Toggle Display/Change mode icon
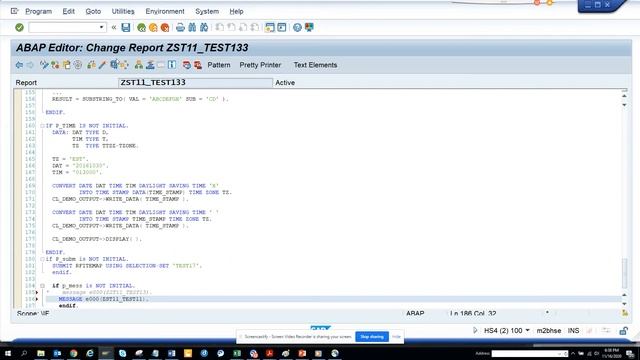Viewport: 640px width, 360px height. tap(44, 65)
